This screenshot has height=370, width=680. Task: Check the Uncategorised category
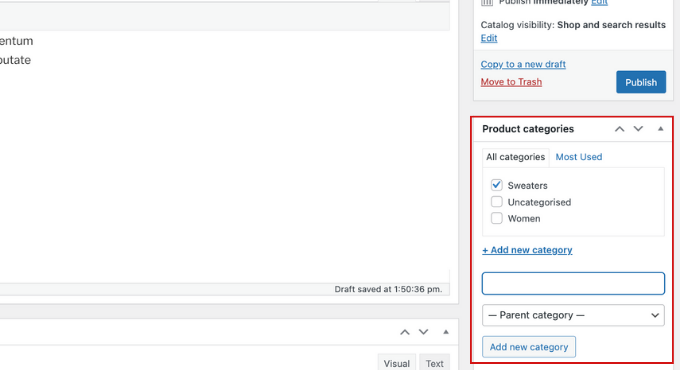497,202
